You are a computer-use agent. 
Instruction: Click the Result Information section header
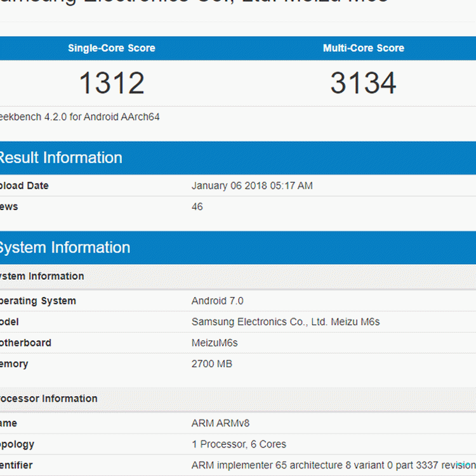[238, 158]
